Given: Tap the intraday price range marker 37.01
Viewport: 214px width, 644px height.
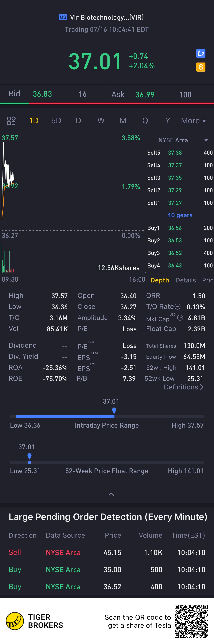Looking at the screenshot, I should 114,410.
